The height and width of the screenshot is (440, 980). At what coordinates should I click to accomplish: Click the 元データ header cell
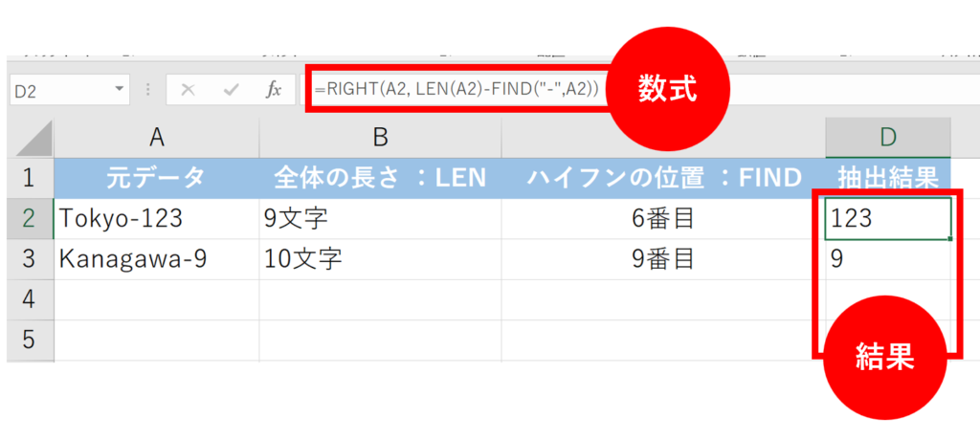coord(157,177)
